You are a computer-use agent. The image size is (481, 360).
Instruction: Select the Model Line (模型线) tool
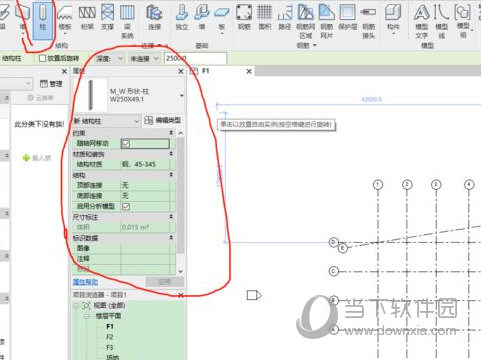coord(442,21)
